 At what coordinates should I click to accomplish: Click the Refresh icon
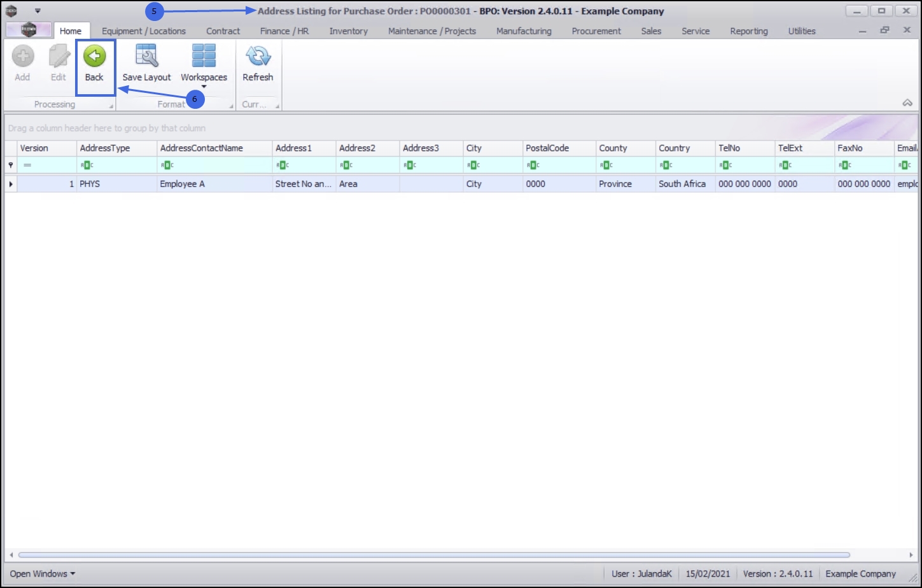[258, 57]
